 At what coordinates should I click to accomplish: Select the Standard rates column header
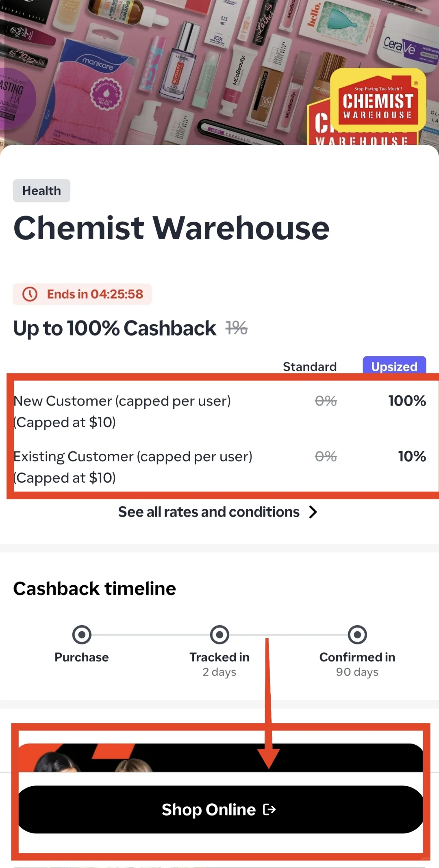(310, 366)
